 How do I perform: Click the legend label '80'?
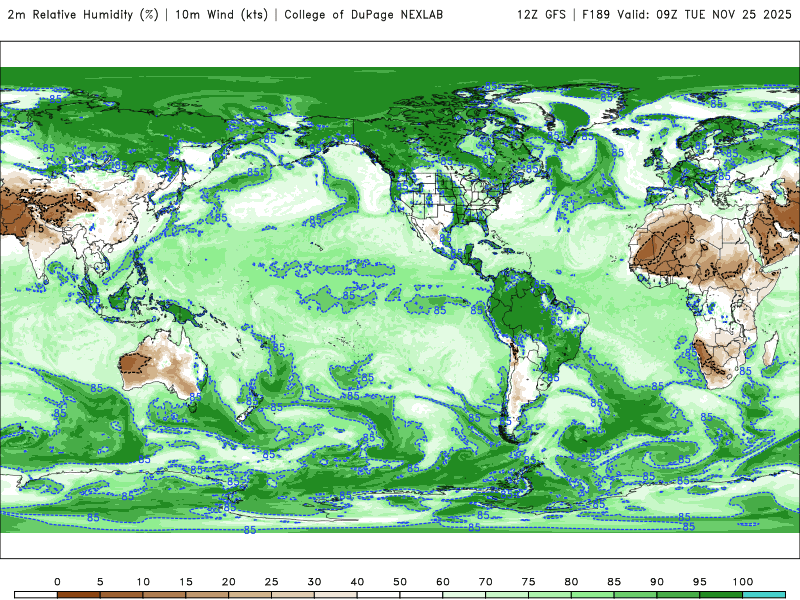571,582
